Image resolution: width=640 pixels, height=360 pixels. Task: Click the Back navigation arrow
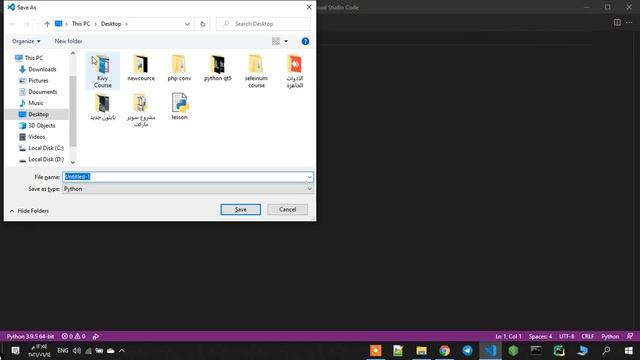pos(13,24)
